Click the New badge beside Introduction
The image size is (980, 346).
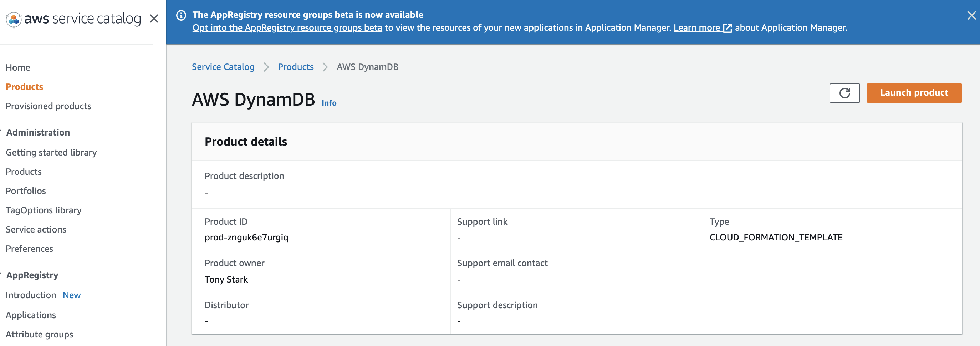[x=72, y=295]
